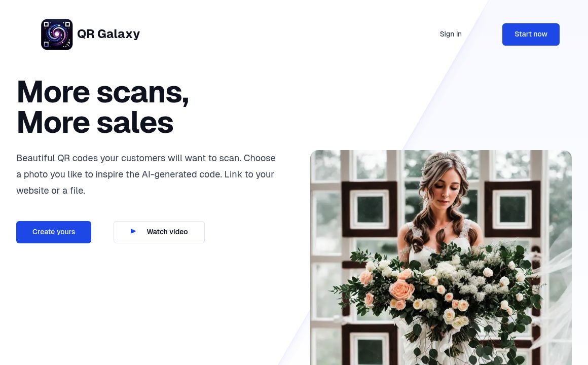Open the Watch video button
The height and width of the screenshot is (365, 588).
[x=159, y=232]
